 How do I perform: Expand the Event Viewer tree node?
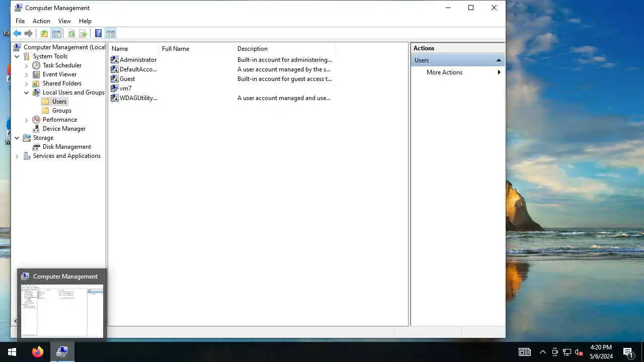click(x=27, y=74)
